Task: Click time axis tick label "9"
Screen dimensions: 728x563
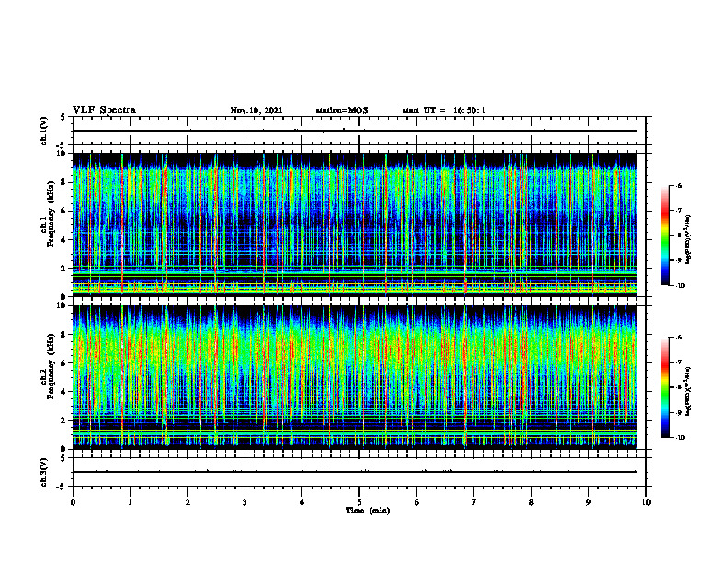Action: [588, 502]
